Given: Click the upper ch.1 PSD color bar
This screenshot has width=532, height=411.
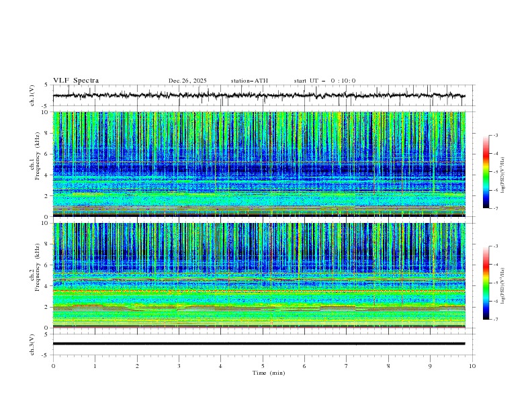Looking at the screenshot, I should (x=486, y=172).
